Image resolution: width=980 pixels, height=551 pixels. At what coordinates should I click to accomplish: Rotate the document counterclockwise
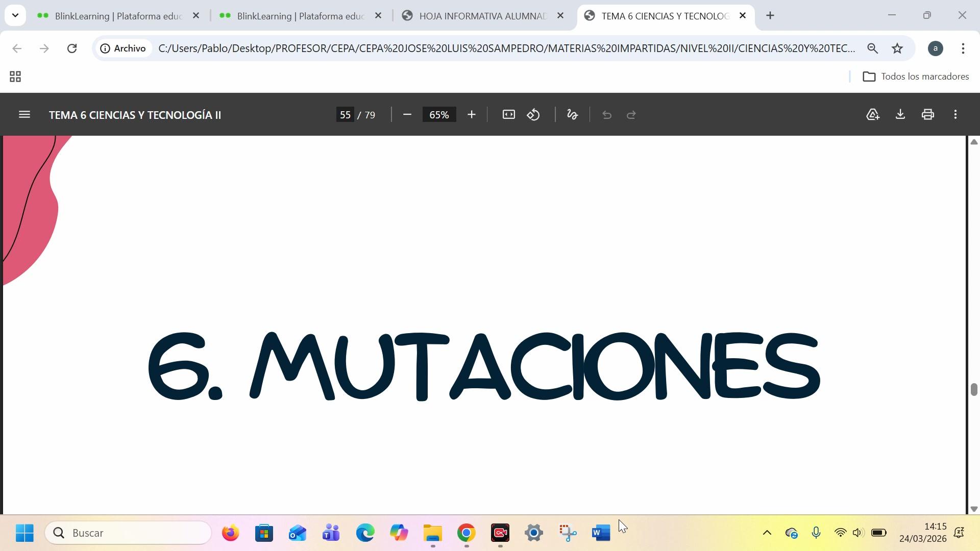[533, 115]
